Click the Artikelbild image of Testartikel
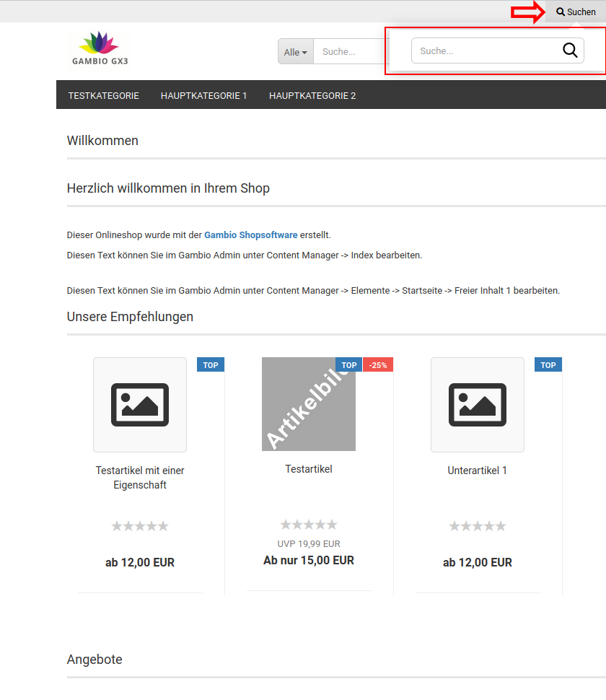 308,405
